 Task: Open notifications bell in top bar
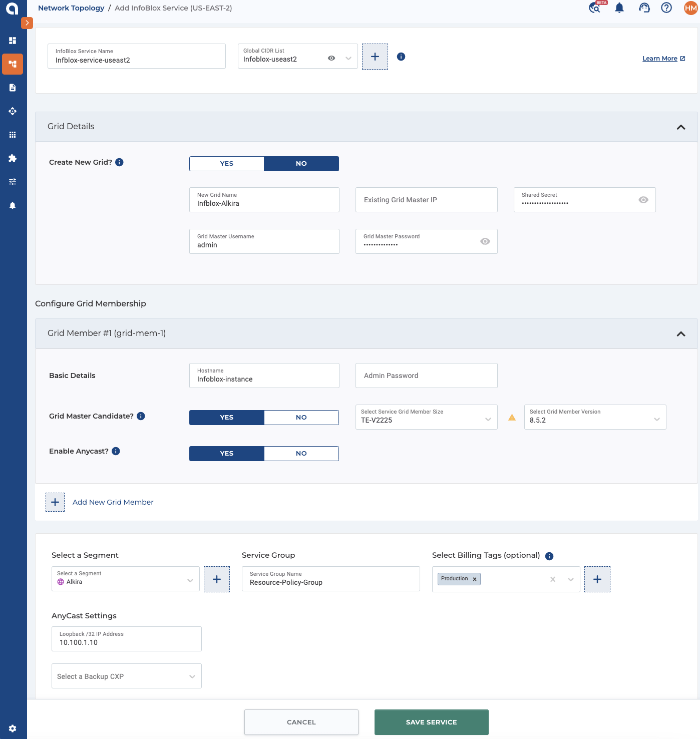click(x=619, y=8)
